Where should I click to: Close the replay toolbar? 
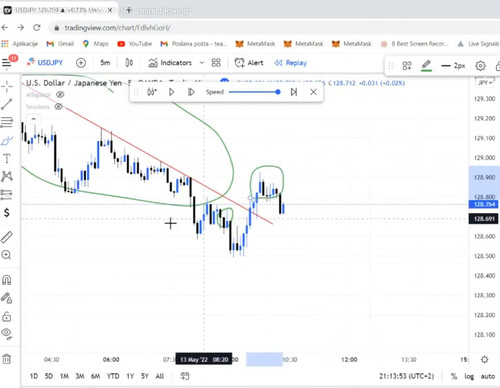(x=313, y=92)
